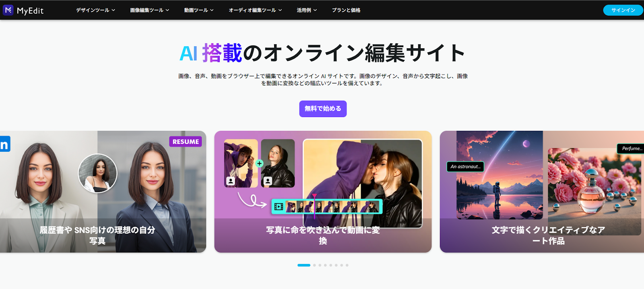
Task: Expand the 画像編集ツール dropdown menu
Action: point(149,10)
